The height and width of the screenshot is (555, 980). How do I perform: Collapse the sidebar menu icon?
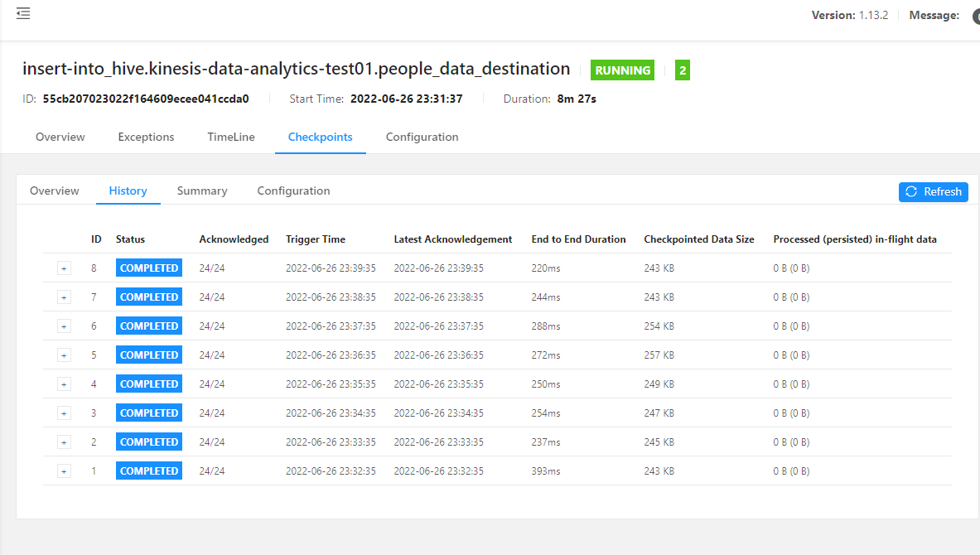[23, 13]
